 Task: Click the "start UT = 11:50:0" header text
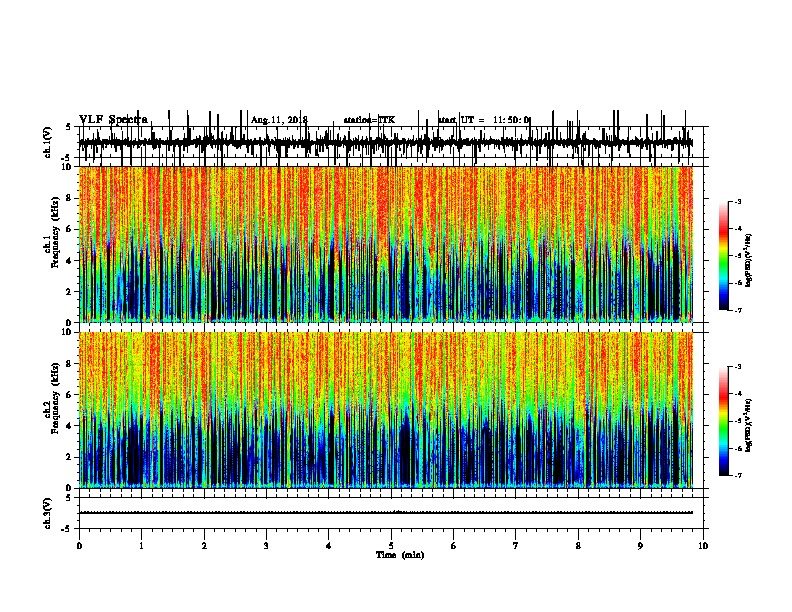484,120
